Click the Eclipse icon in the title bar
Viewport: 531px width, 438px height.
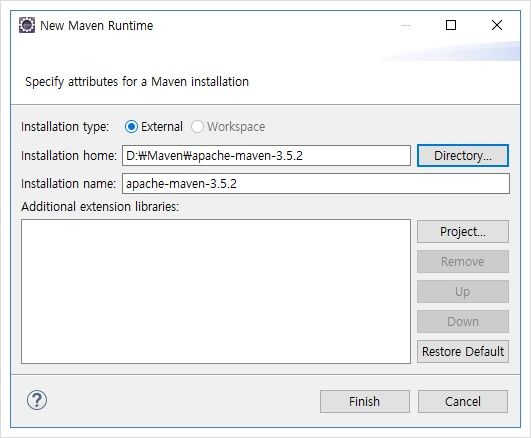click(27, 25)
